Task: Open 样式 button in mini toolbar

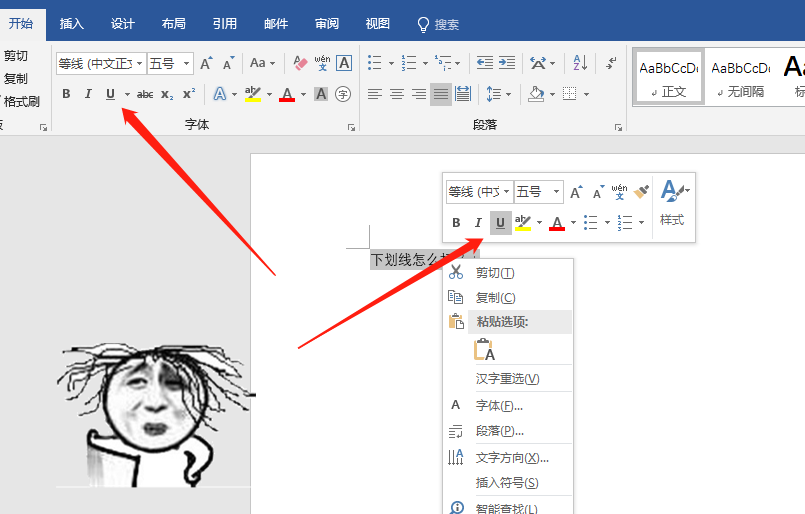Action: tap(673, 204)
